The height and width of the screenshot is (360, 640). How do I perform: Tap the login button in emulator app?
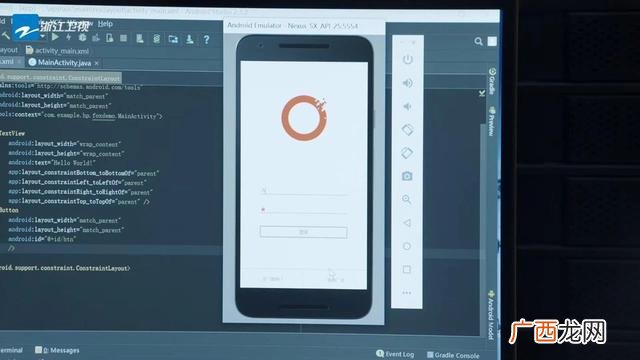[x=304, y=232]
